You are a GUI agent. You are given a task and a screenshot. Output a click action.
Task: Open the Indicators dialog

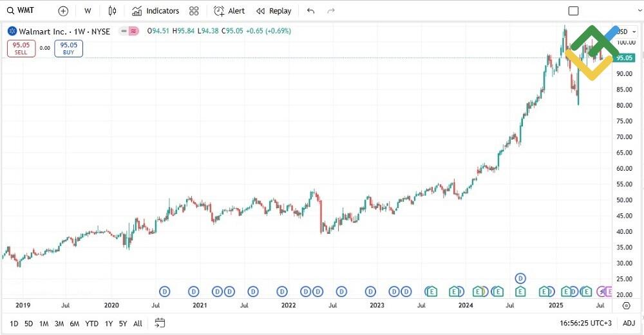click(x=155, y=11)
